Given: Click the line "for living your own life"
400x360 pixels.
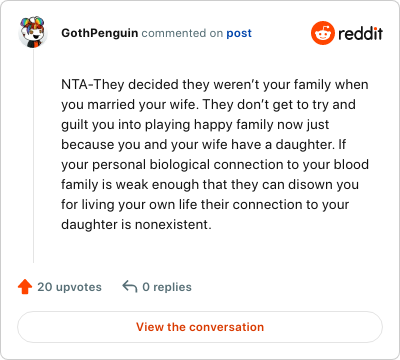Looking at the screenshot, I should pos(205,205).
